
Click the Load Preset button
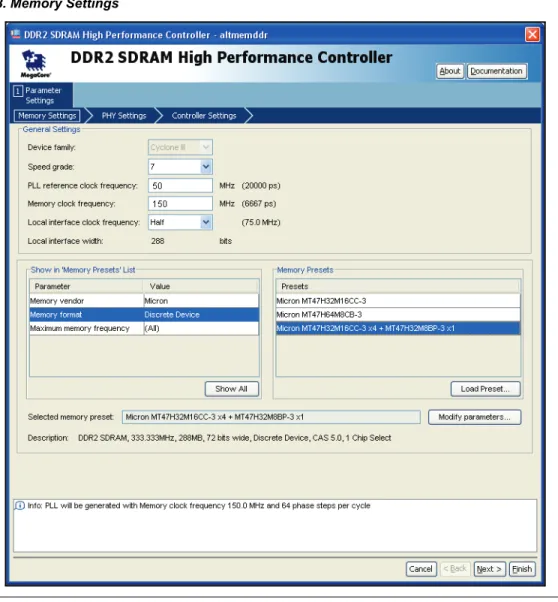coord(485,389)
